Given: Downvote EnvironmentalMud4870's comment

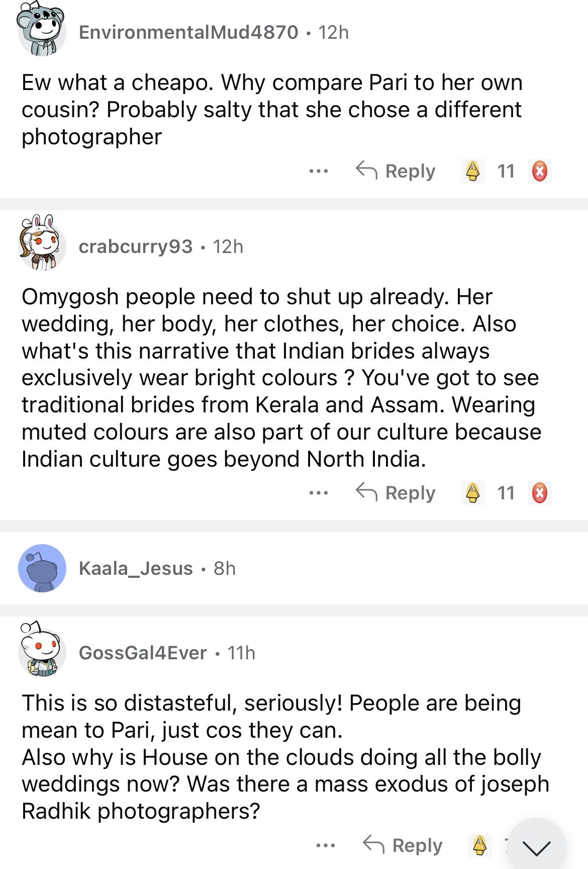Looking at the screenshot, I should (540, 171).
